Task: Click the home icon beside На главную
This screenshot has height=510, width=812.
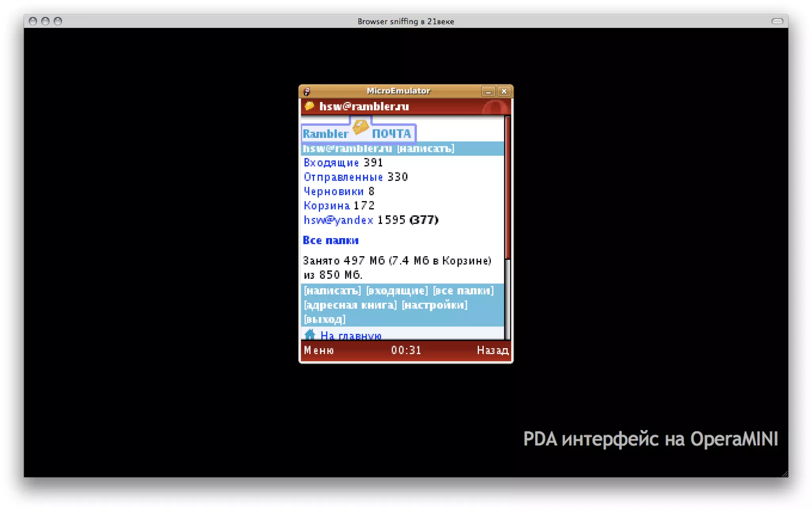Action: [310, 335]
